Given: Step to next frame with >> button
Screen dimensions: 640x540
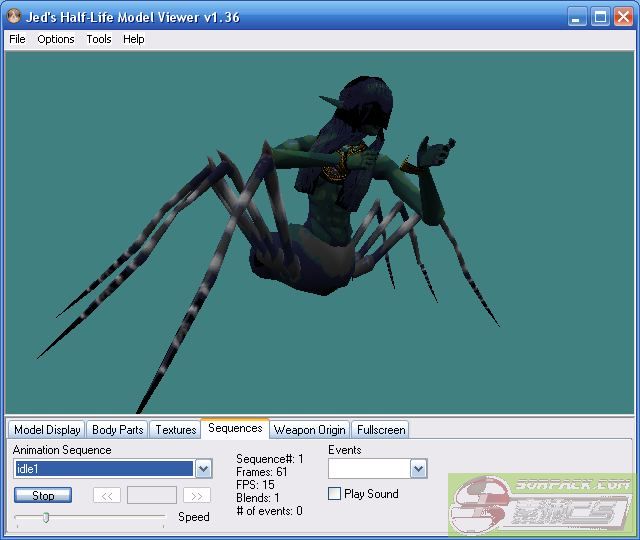Looking at the screenshot, I should pos(197,495).
